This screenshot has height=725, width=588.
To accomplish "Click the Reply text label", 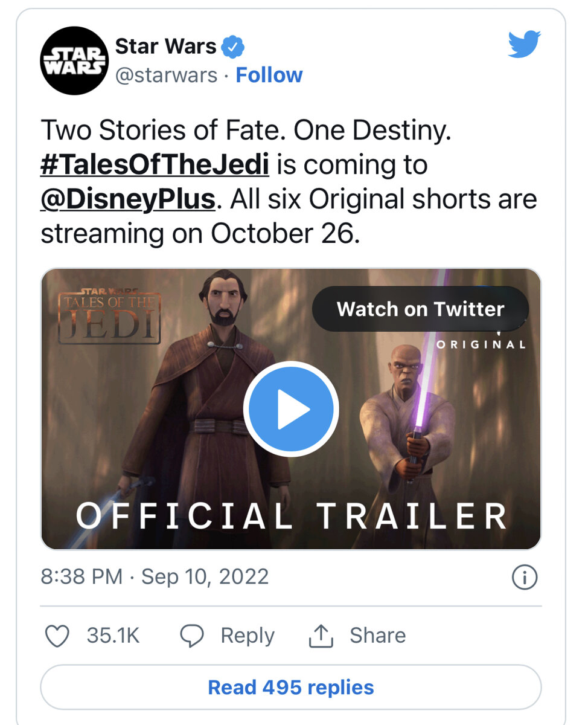I will point(247,636).
